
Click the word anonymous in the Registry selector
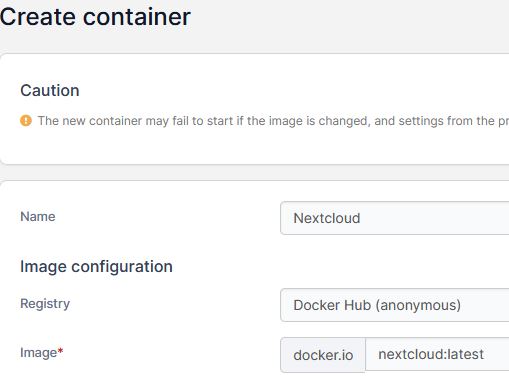tap(418, 305)
